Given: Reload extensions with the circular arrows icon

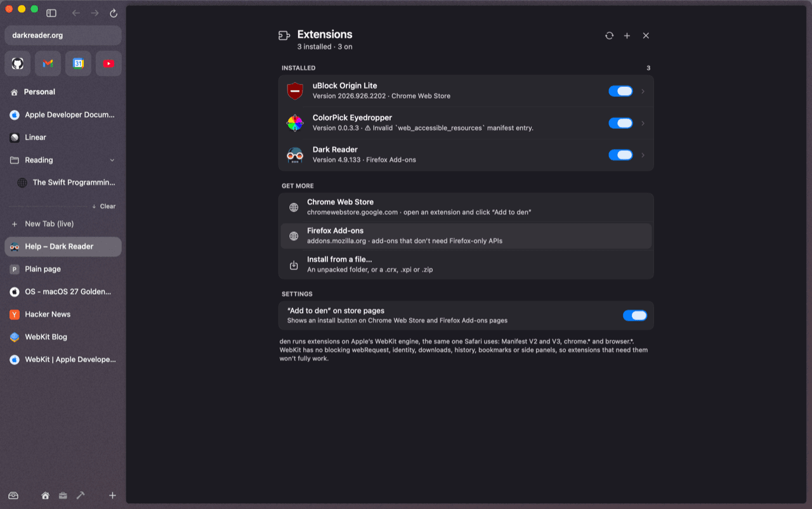Looking at the screenshot, I should 609,35.
